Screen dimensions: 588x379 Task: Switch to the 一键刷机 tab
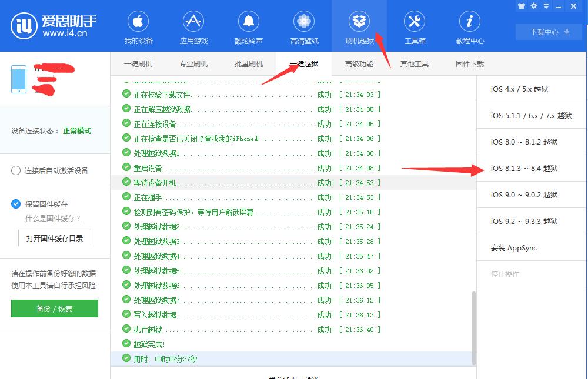pyautogui.click(x=139, y=63)
